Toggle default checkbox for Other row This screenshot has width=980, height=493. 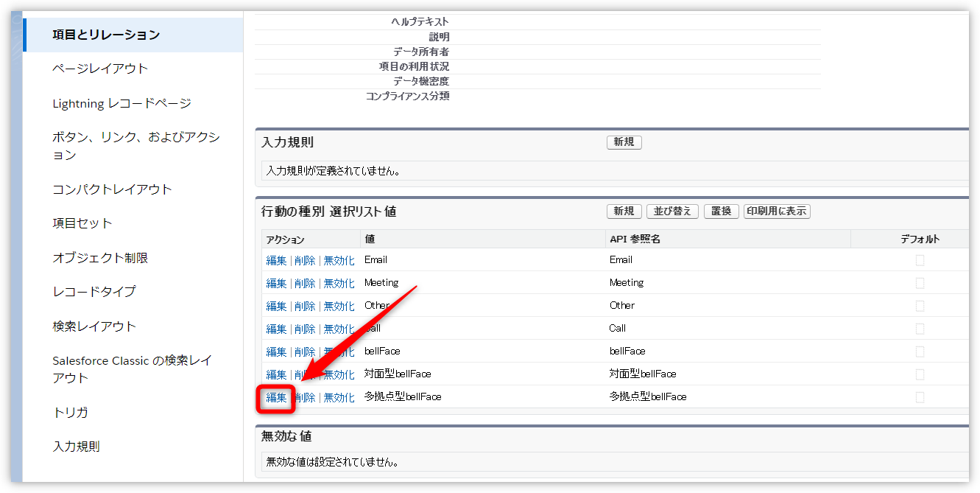pyautogui.click(x=920, y=306)
